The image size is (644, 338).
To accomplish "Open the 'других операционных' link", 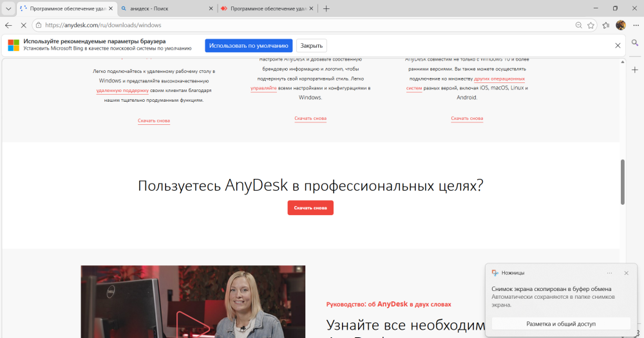I will click(500, 79).
